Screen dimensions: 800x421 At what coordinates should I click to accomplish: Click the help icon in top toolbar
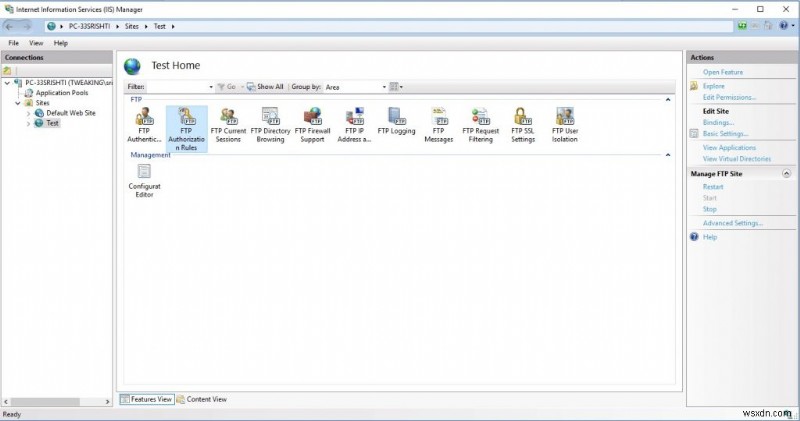click(784, 26)
